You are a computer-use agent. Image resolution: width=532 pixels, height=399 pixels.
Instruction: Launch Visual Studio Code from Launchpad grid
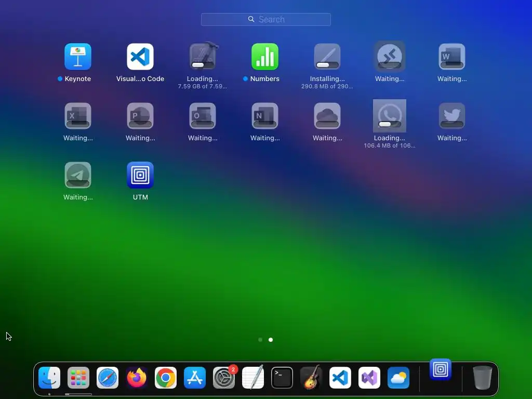pyautogui.click(x=140, y=57)
